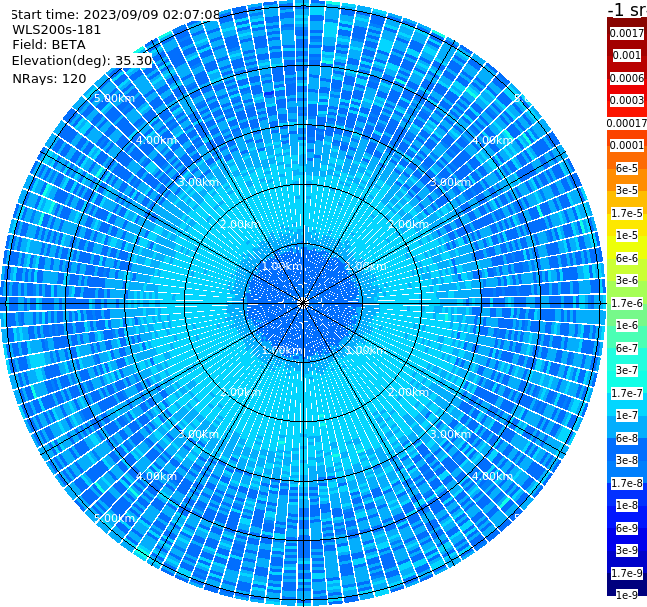Click the 3e-6 colorbar label

tap(627, 280)
